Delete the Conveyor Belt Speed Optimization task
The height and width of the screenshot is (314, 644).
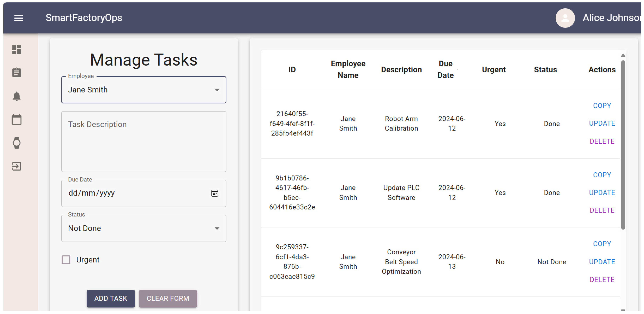point(602,280)
